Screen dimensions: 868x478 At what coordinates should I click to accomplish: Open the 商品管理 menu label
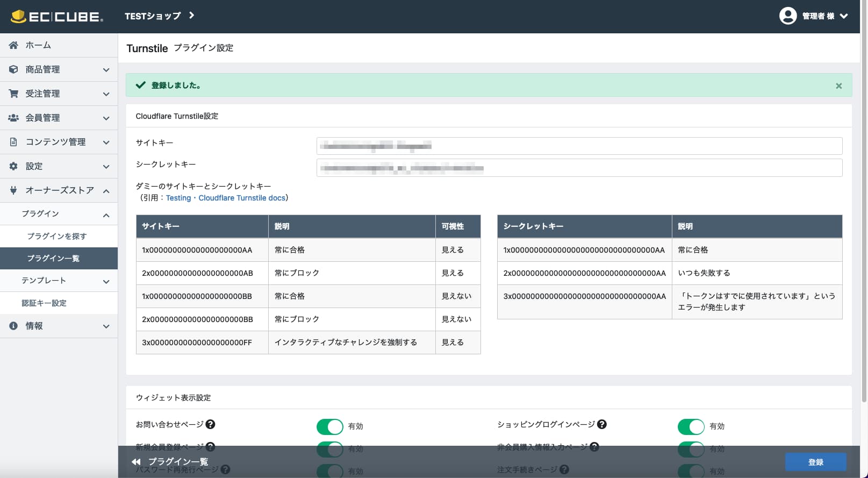(42, 69)
